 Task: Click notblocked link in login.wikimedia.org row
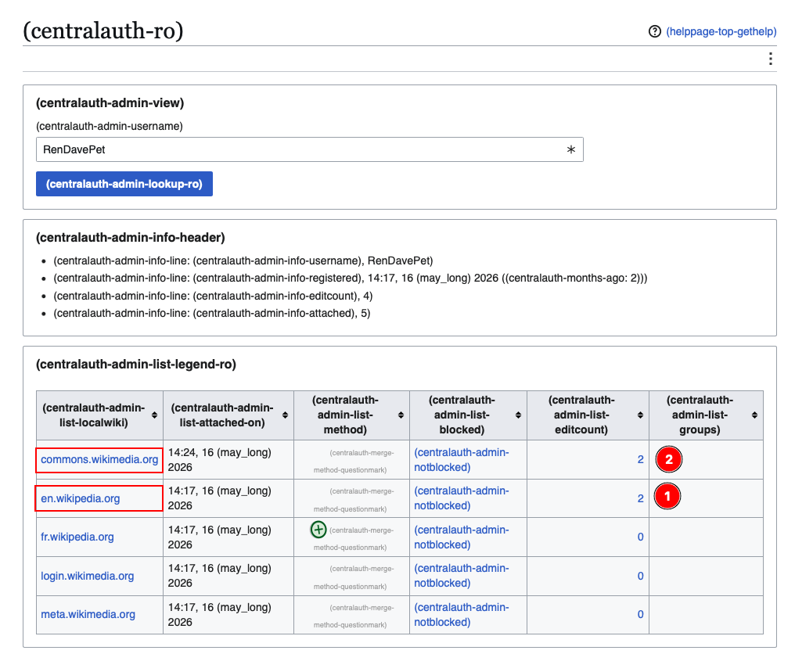tap(462, 576)
